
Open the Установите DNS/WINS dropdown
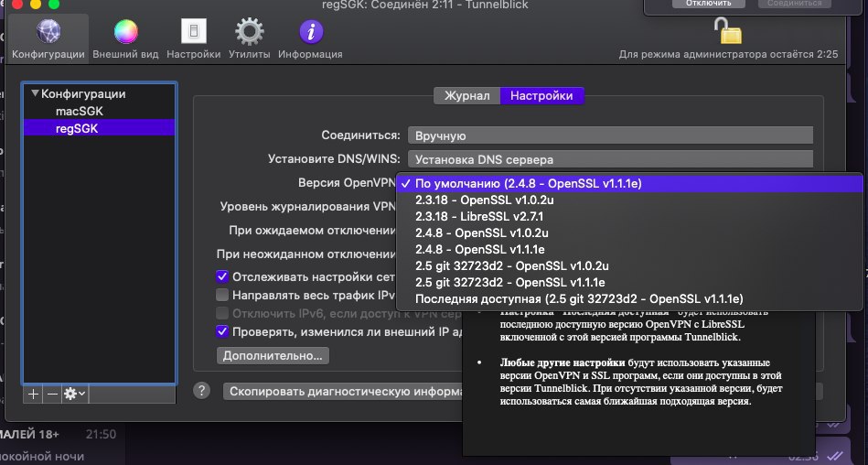point(610,159)
